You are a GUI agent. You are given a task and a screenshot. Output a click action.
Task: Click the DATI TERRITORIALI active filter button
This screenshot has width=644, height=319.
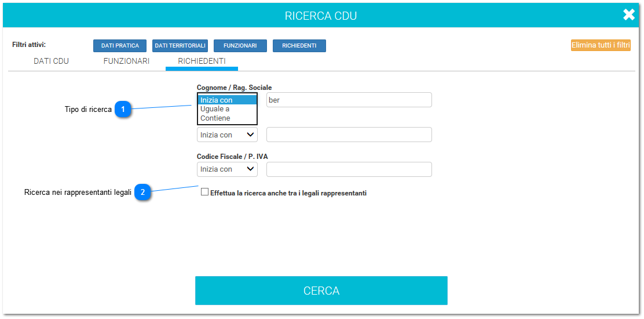click(180, 46)
